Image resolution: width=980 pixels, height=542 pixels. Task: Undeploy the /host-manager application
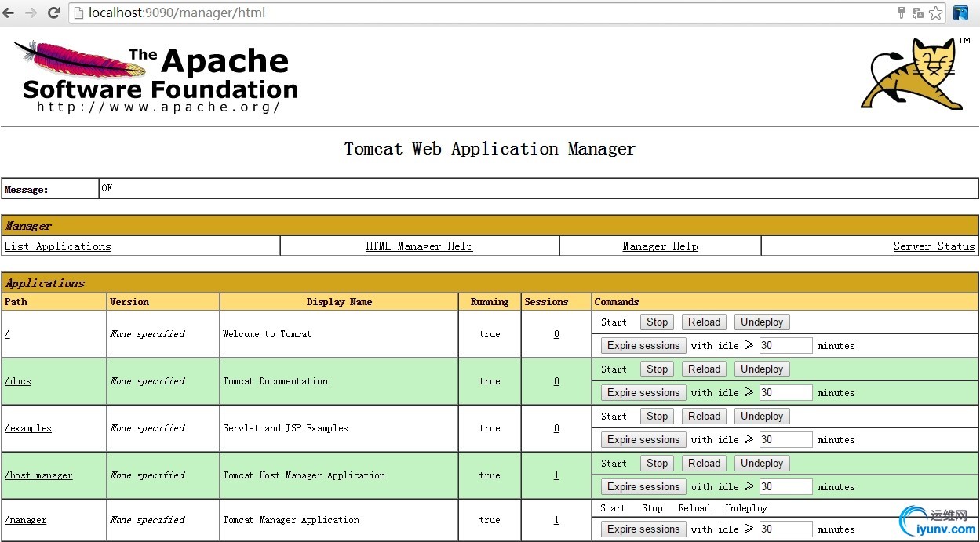762,463
